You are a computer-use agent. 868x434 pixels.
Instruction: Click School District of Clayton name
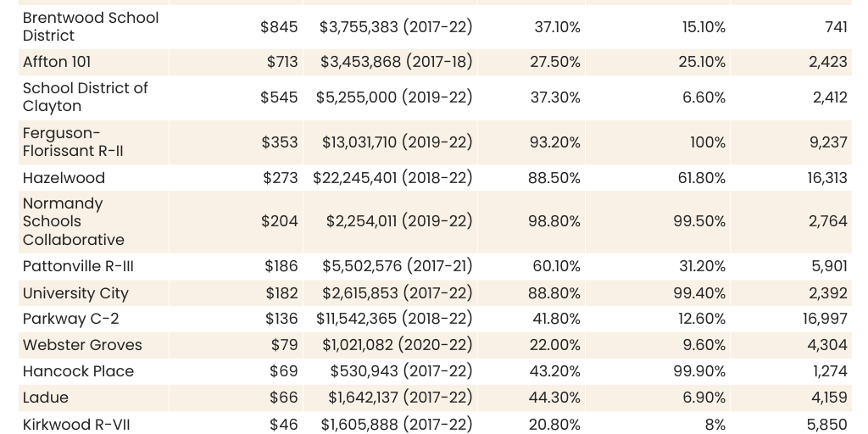point(86,97)
